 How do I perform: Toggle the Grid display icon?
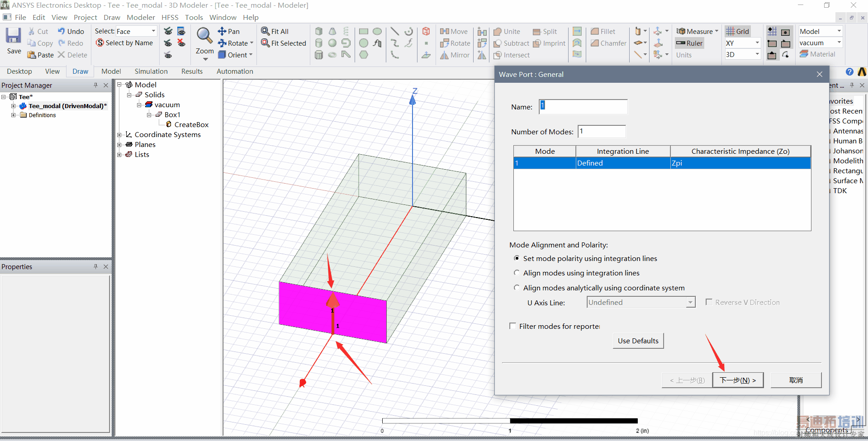pos(738,31)
